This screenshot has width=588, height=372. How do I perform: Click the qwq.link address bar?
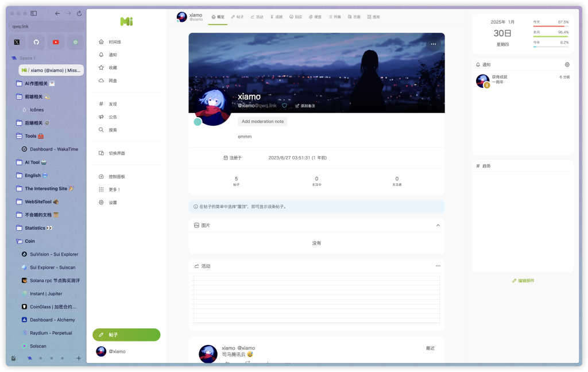(x=46, y=26)
